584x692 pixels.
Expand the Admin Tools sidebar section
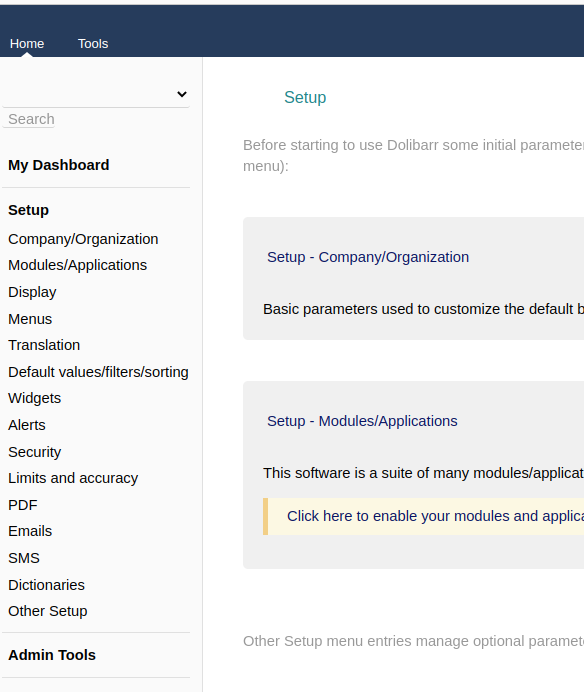point(52,655)
